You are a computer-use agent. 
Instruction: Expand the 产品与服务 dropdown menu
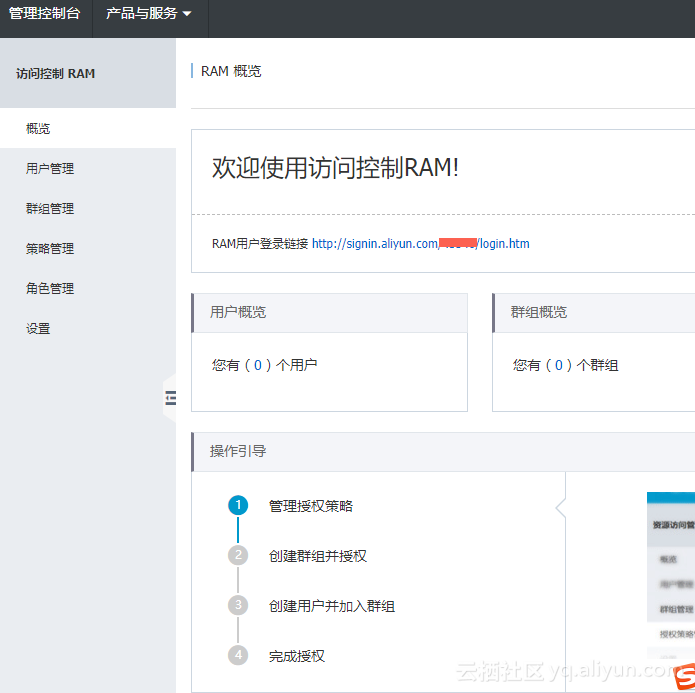[148, 13]
